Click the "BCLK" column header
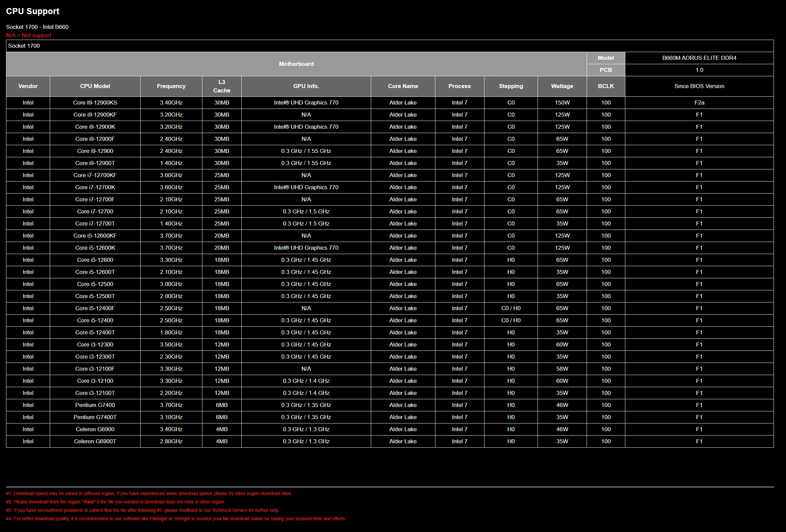The height and width of the screenshot is (532, 786). coord(606,86)
